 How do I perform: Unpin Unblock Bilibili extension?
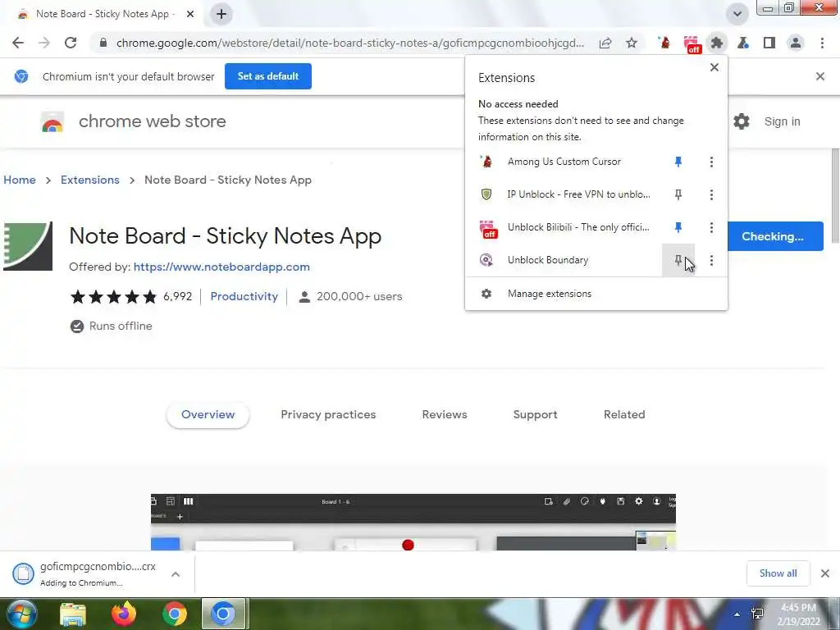tap(678, 227)
